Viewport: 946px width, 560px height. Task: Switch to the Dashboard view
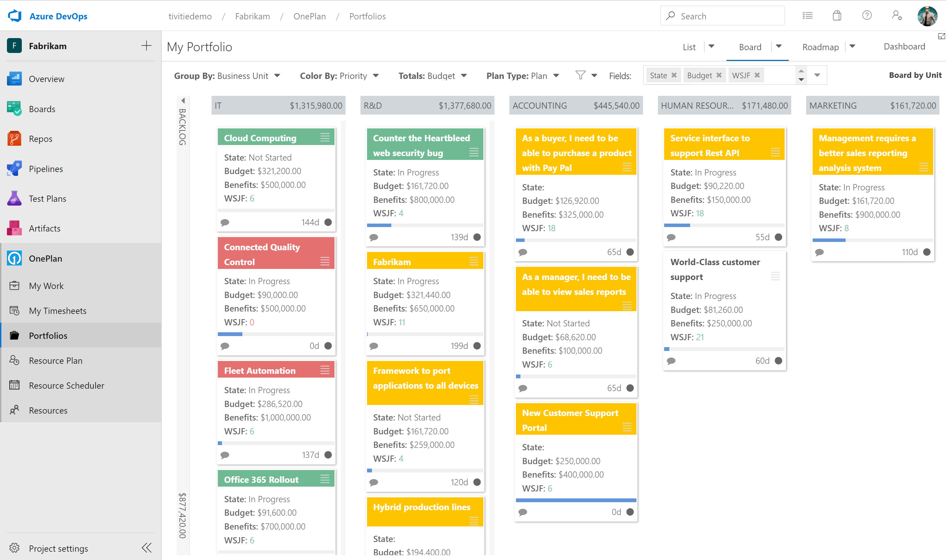(904, 46)
